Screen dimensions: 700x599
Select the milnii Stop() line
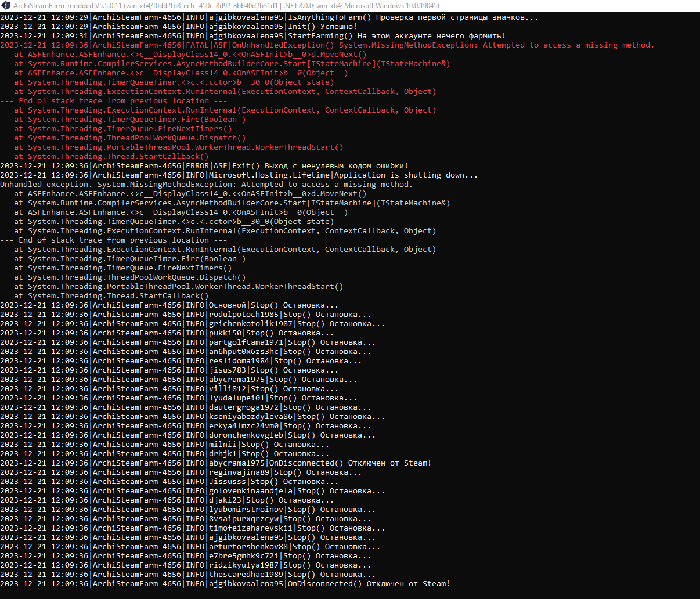pos(165,445)
